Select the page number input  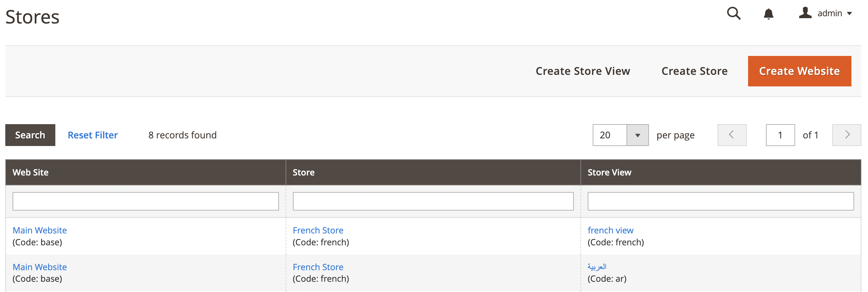(780, 135)
